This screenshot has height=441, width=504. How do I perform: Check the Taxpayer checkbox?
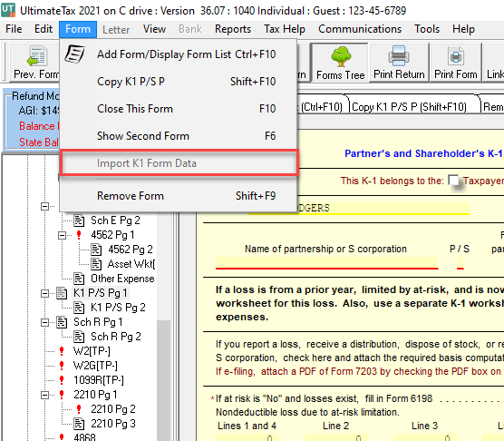tap(453, 181)
